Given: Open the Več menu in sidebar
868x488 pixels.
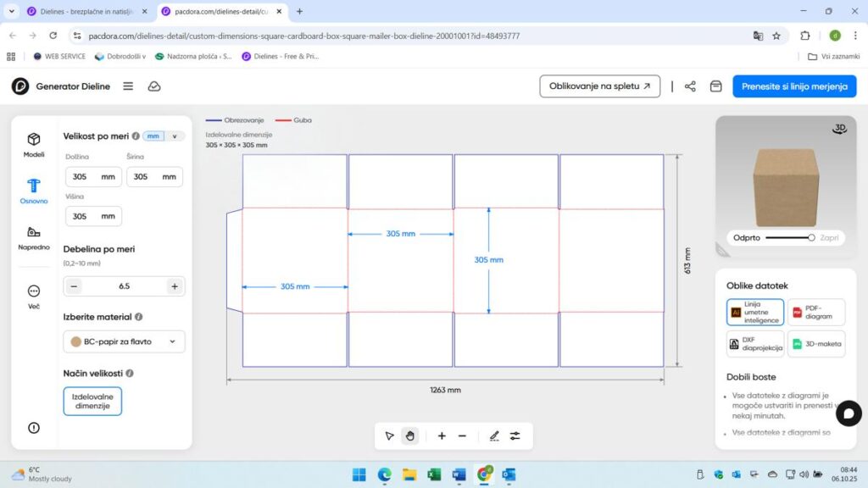Looking at the screenshot, I should tap(33, 296).
